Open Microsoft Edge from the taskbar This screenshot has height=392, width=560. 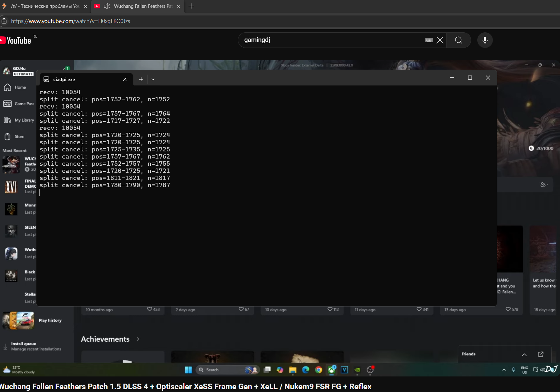[306, 370]
